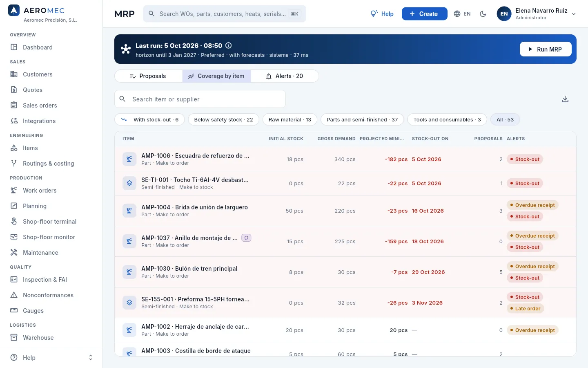Filter by With stock-out · 6
This screenshot has width=588, height=368.
click(149, 119)
